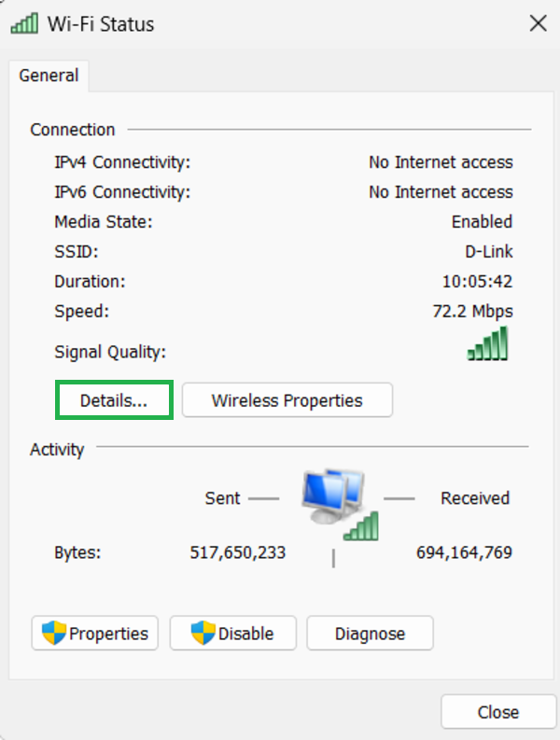This screenshot has height=740, width=560.
Task: Click the network computers activity icon
Action: [x=336, y=505]
